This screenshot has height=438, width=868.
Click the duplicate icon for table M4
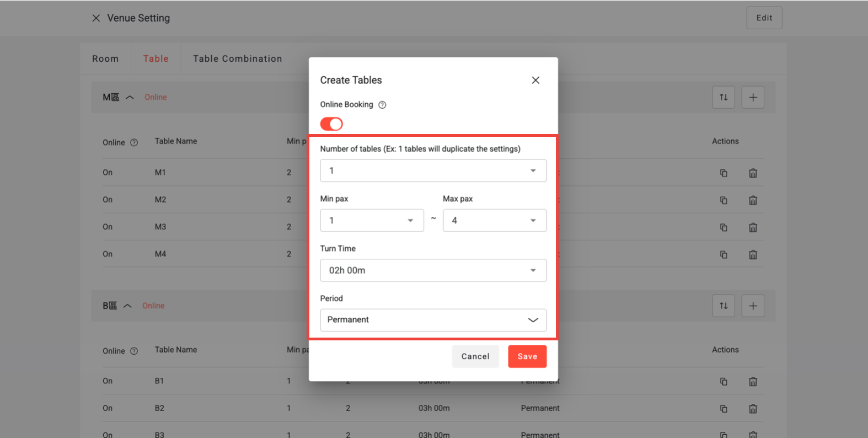724,255
